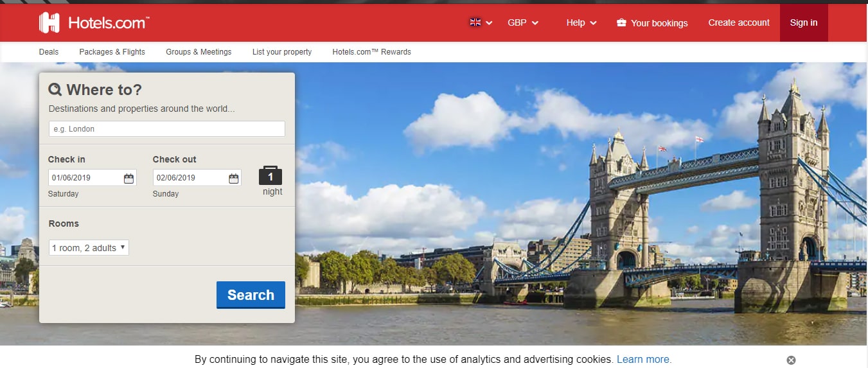Image resolution: width=868 pixels, height=368 pixels.
Task: Dismiss the cookie notice with X icon
Action: [791, 360]
